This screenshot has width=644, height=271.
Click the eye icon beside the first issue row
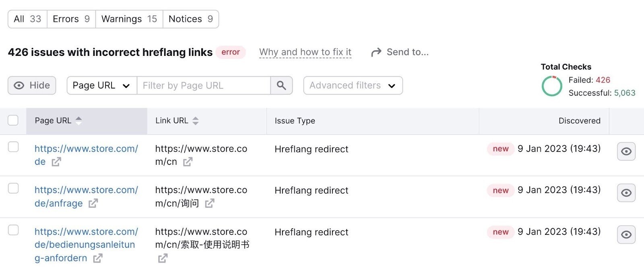pyautogui.click(x=626, y=151)
